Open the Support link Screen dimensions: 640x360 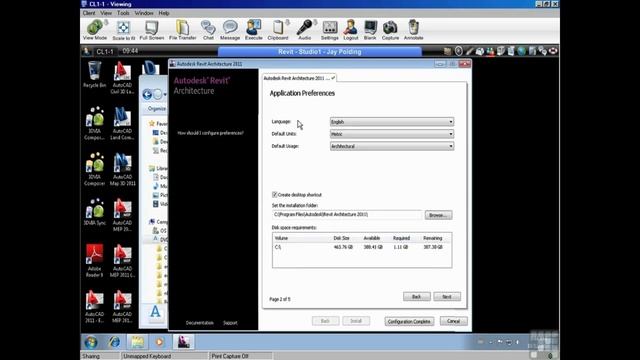(x=230, y=323)
